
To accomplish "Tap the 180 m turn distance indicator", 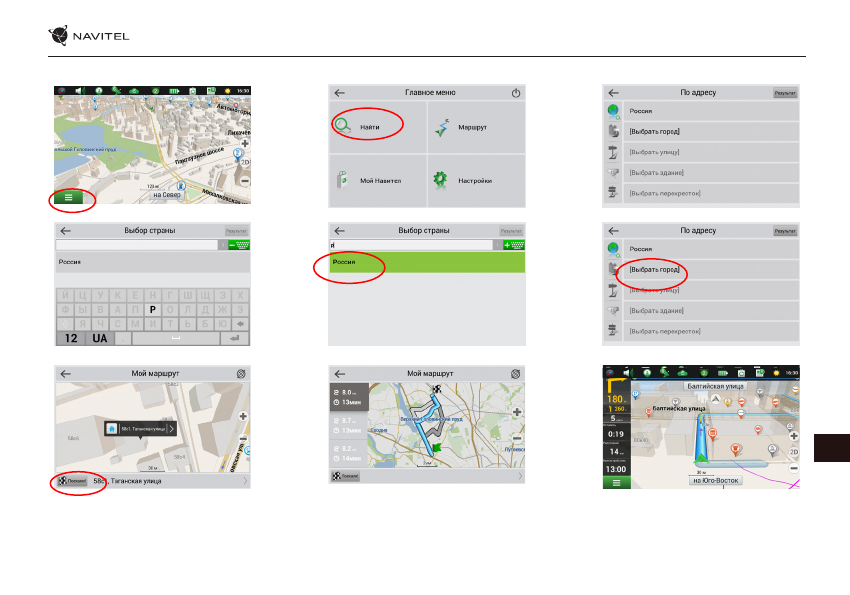I will point(616,400).
